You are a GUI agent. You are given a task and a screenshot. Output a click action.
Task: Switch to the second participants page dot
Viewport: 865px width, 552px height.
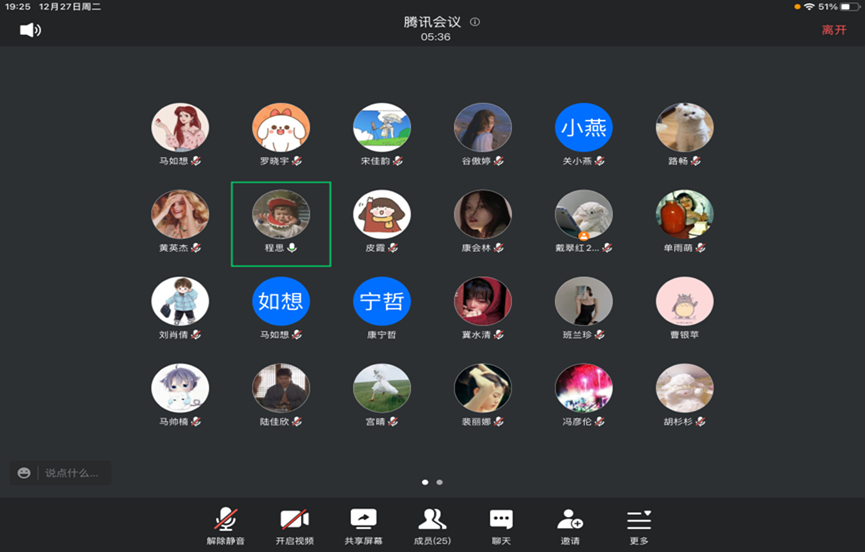click(440, 482)
